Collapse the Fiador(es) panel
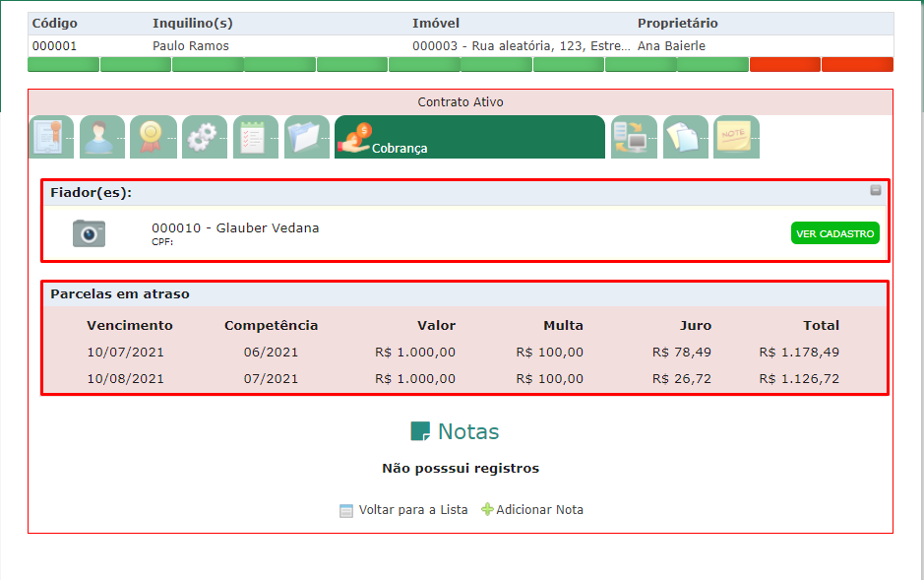 tap(876, 190)
